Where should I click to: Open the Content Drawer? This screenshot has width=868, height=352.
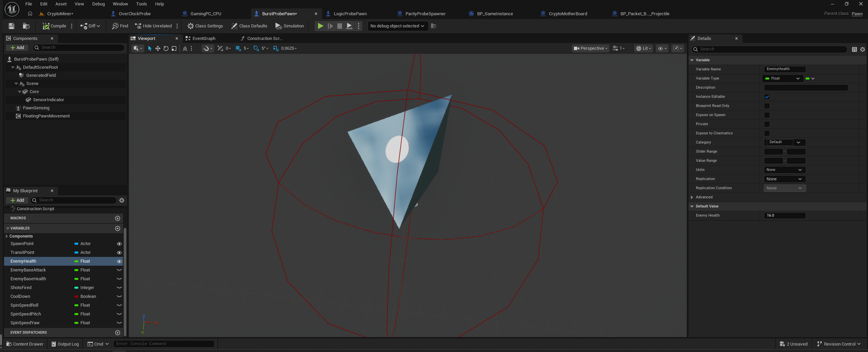(x=25, y=344)
